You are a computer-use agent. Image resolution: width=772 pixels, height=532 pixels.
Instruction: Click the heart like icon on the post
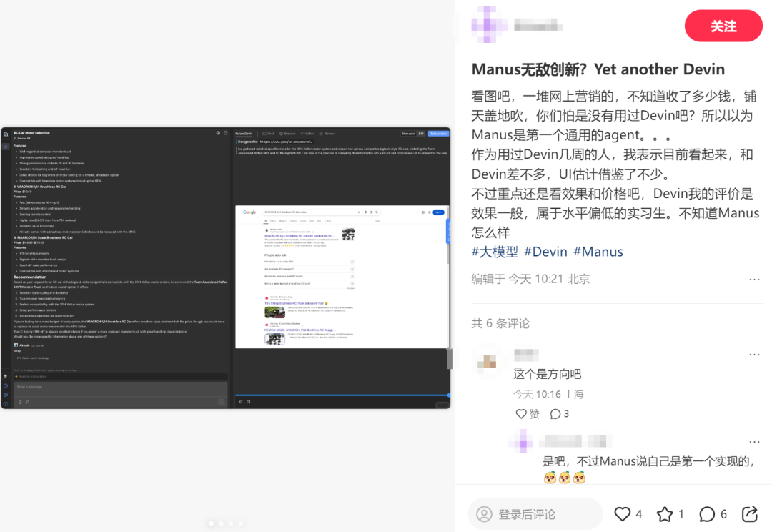[623, 513]
